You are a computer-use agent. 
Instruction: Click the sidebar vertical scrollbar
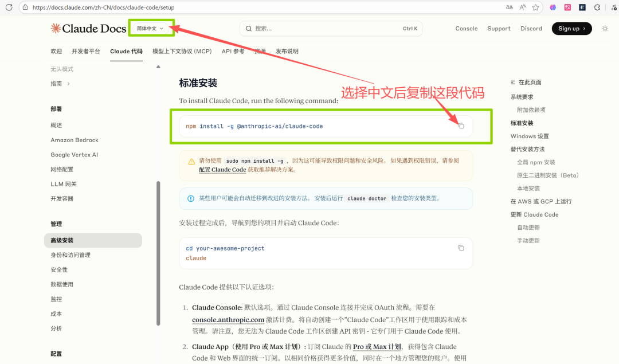click(158, 253)
